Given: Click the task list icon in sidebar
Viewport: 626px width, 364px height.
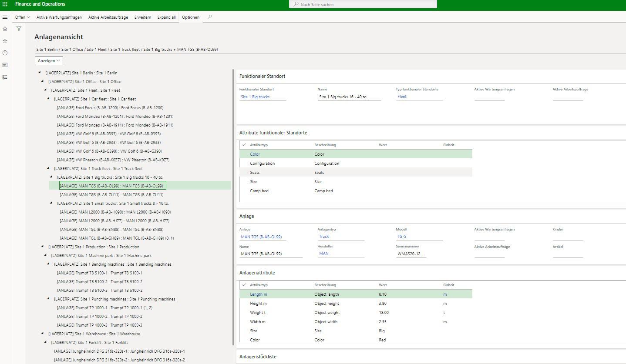Looking at the screenshot, I should 5,77.
